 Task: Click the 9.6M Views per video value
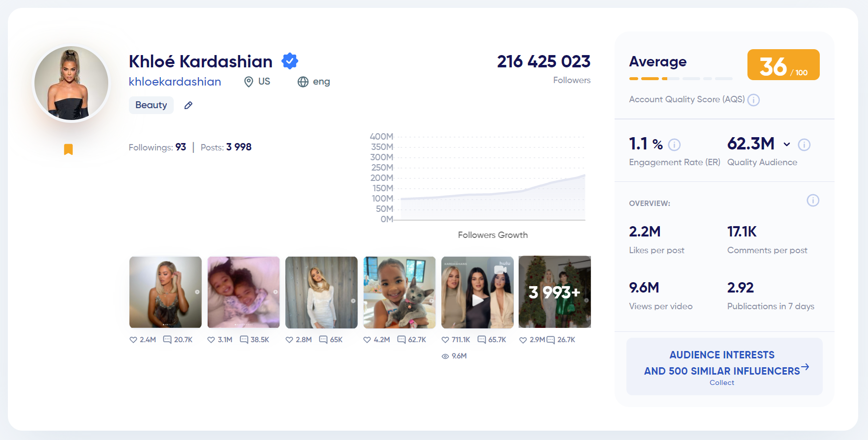pos(644,288)
